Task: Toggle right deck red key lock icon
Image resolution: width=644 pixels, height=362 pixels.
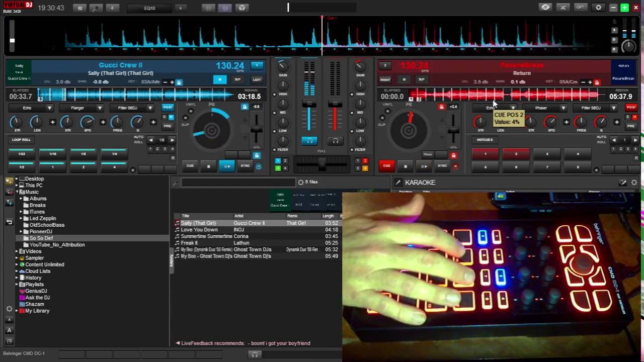Action: coord(597,82)
